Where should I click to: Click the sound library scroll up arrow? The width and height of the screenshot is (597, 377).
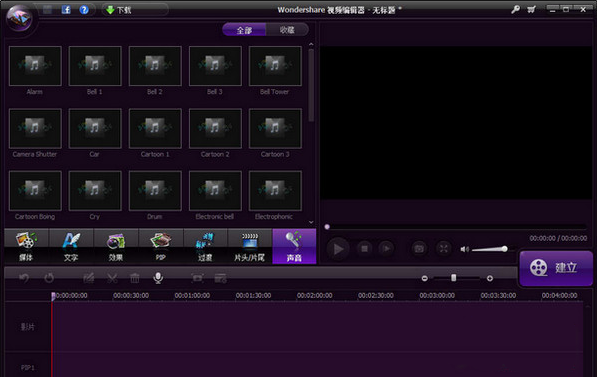[x=311, y=45]
